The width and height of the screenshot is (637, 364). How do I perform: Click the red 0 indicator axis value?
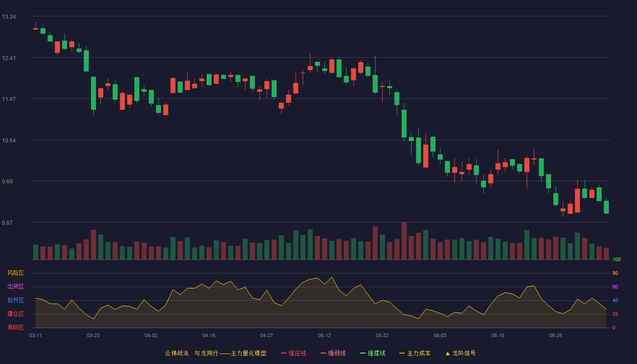[x=614, y=328]
